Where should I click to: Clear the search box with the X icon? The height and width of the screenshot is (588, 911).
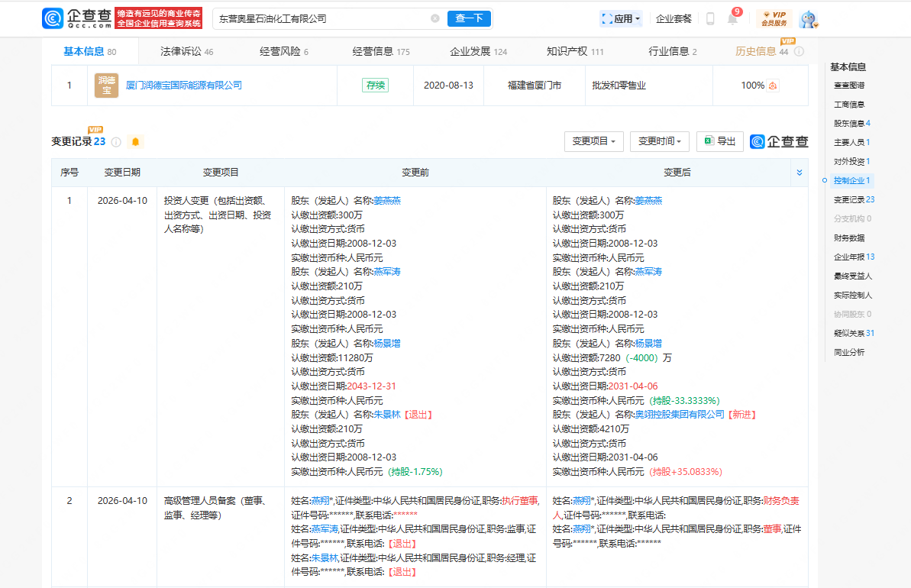pyautogui.click(x=435, y=18)
